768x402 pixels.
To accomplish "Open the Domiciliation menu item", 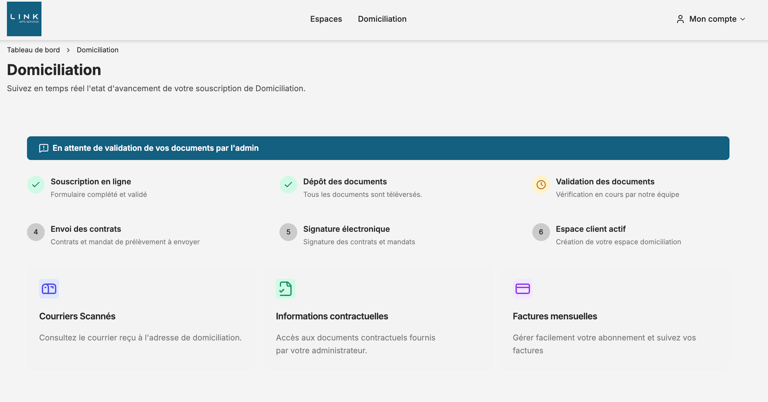I will 382,19.
